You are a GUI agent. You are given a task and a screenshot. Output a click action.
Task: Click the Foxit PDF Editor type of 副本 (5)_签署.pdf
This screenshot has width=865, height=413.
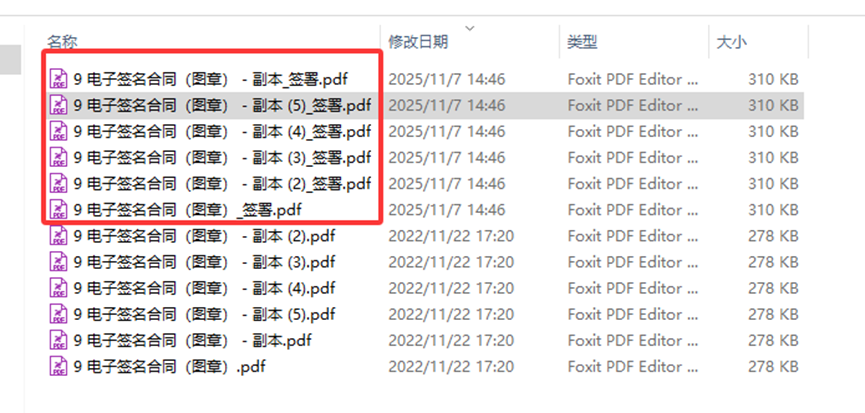pos(633,105)
